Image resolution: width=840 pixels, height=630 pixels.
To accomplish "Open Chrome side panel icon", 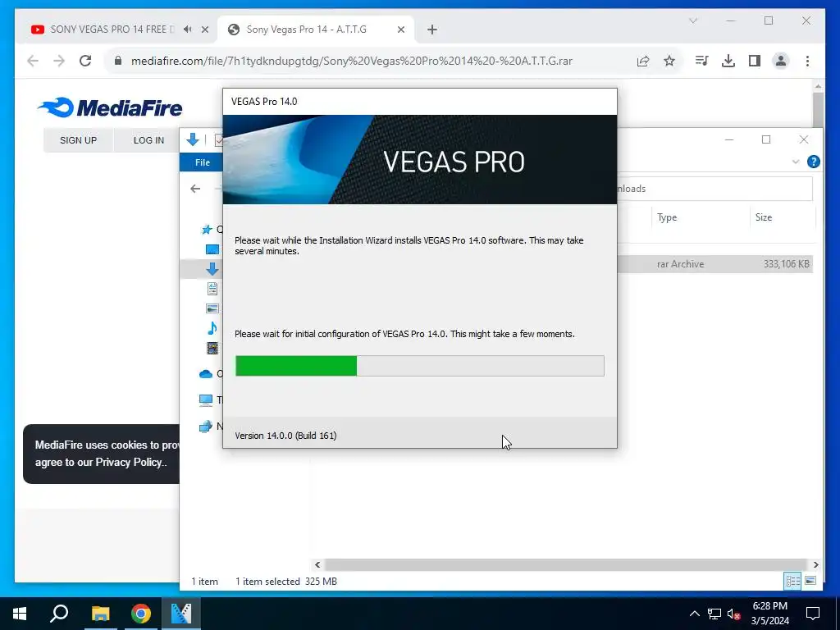I will tap(755, 61).
